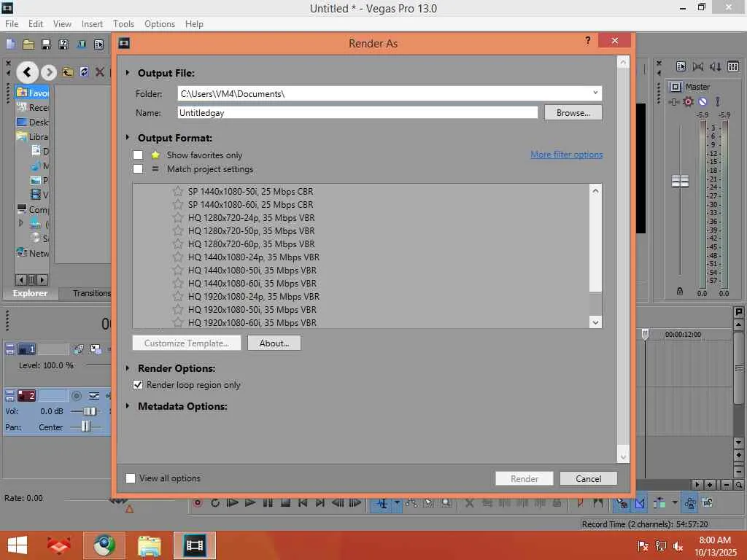Click the Cancel button
This screenshot has width=747, height=560.
[589, 478]
